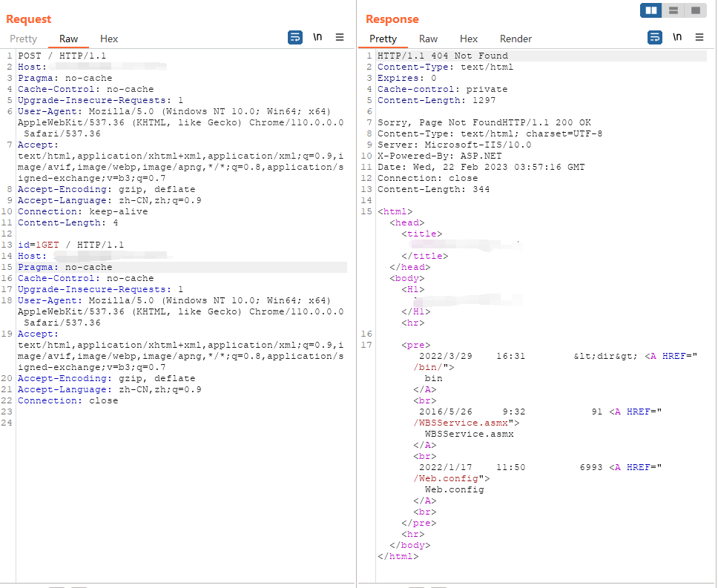Click 'Sorry, Page Not FoundHTTP/1.1 200 OK' line
718x588 pixels.
tap(484, 122)
